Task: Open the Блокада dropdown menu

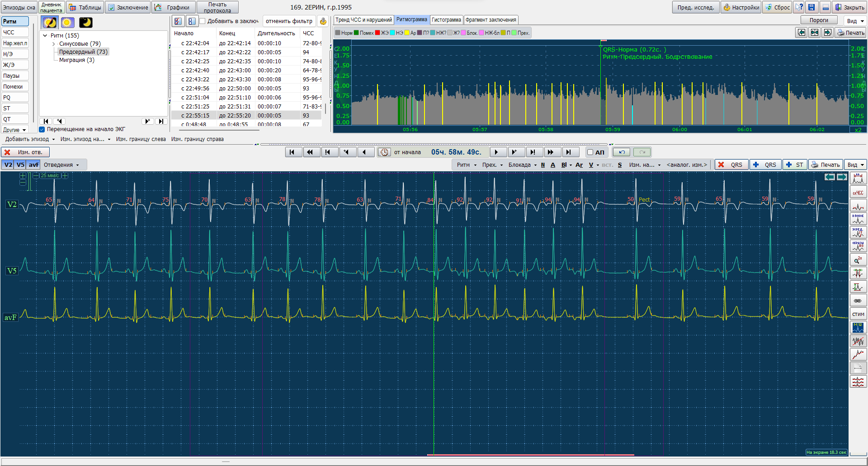Action: (x=522, y=165)
